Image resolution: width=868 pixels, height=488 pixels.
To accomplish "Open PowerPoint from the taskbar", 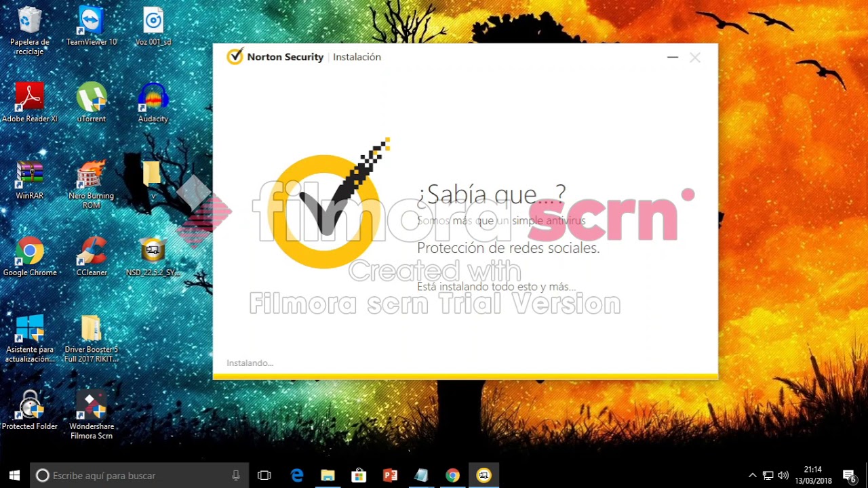I will click(390, 475).
